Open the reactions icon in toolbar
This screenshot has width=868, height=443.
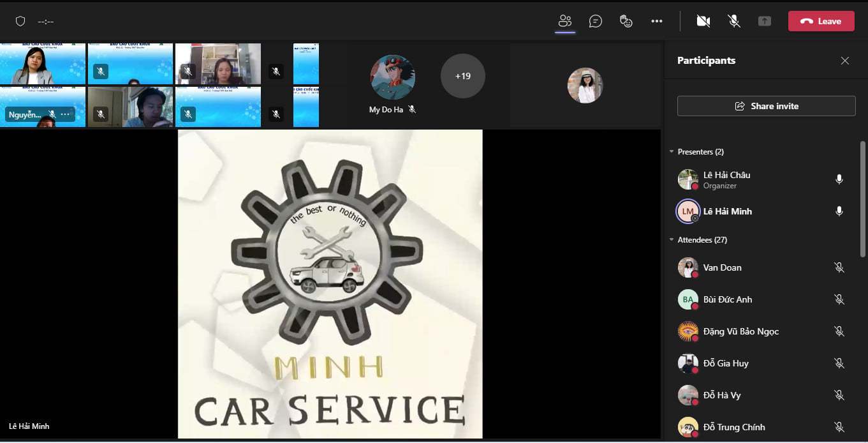[x=626, y=21]
